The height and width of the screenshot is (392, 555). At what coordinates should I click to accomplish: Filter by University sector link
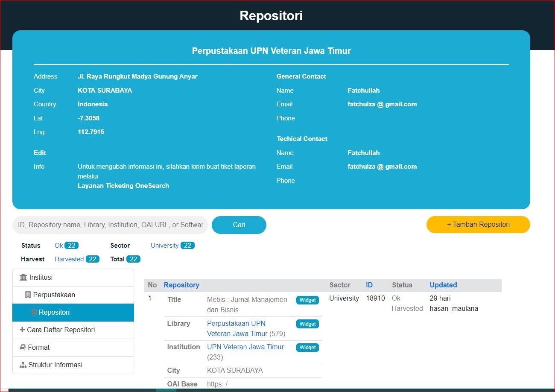(164, 246)
